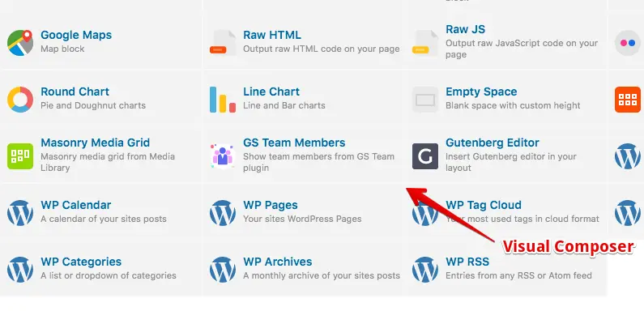
Task: Click "Line and Bar charts" description
Action: pos(284,105)
